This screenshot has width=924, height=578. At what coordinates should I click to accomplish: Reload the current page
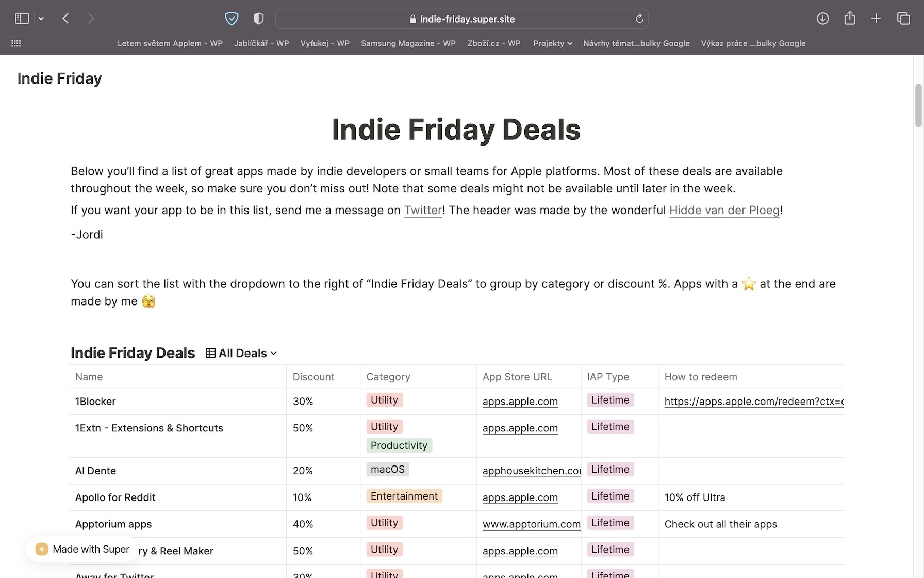pyautogui.click(x=639, y=19)
